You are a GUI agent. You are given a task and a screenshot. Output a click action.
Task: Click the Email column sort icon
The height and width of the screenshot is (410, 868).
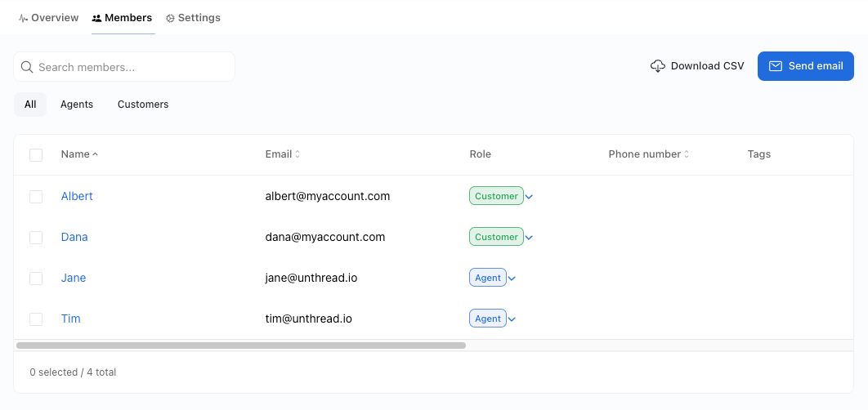pyautogui.click(x=298, y=154)
